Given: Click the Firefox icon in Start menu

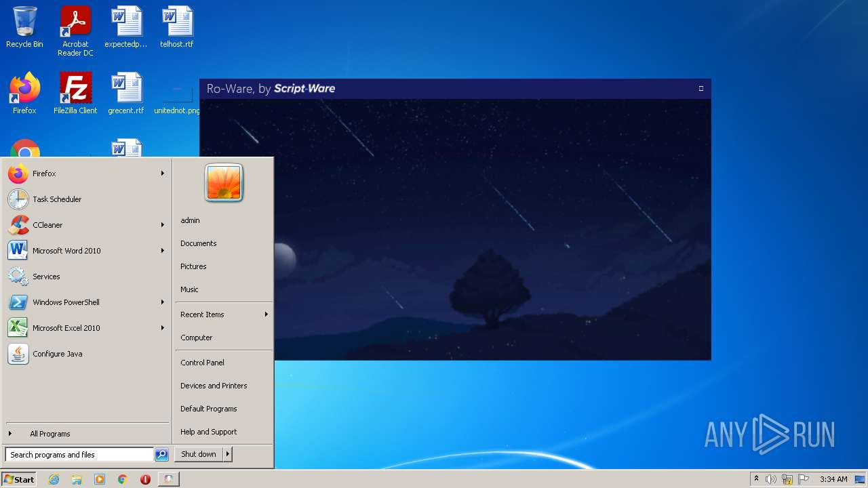Looking at the screenshot, I should [x=18, y=174].
